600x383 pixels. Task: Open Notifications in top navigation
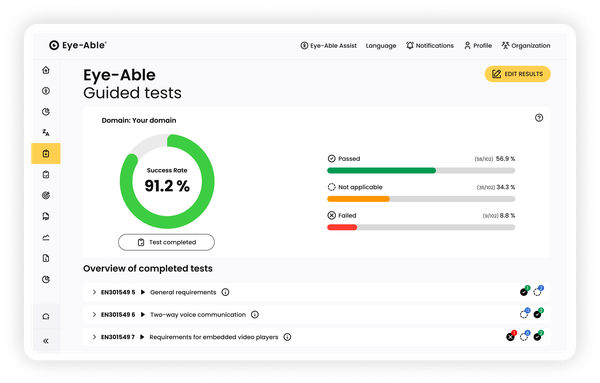coord(430,46)
